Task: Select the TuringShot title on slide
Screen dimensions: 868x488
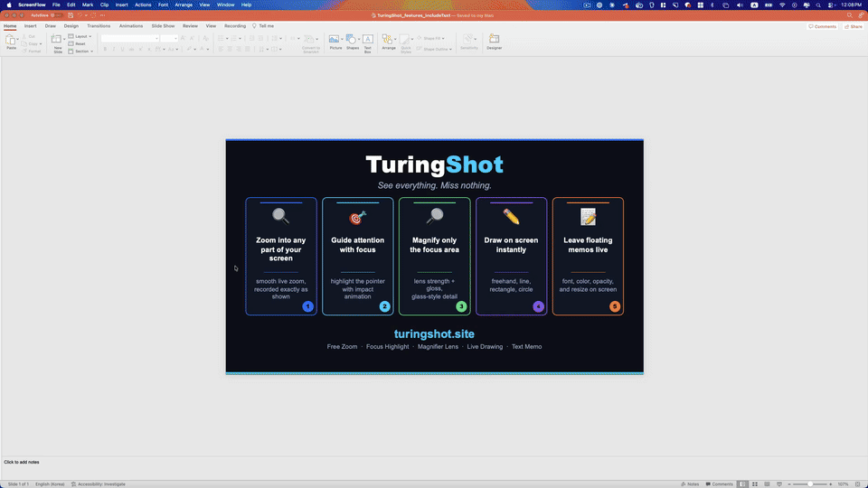Action: [434, 164]
